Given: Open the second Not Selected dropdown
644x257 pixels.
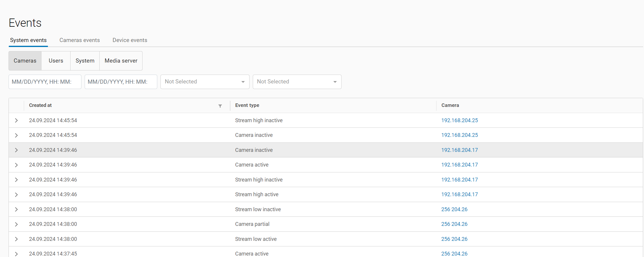Looking at the screenshot, I should 297,82.
